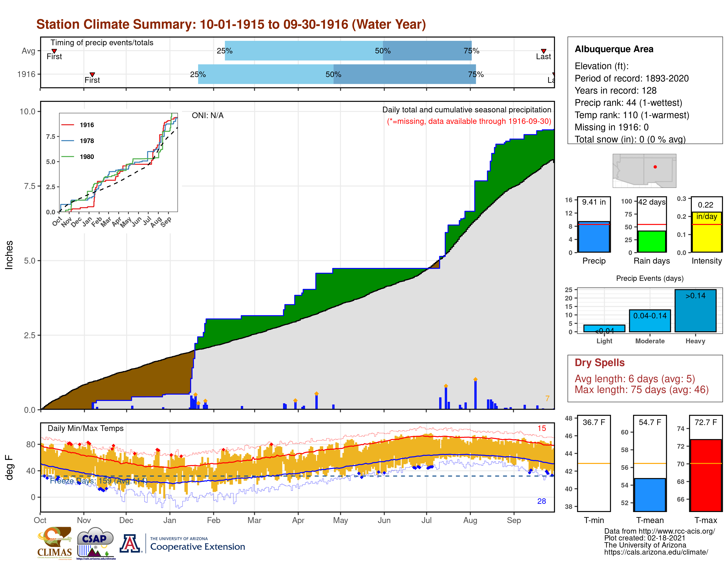Click the 1916 row First red marker
The height and width of the screenshot is (563, 728).
click(x=92, y=74)
